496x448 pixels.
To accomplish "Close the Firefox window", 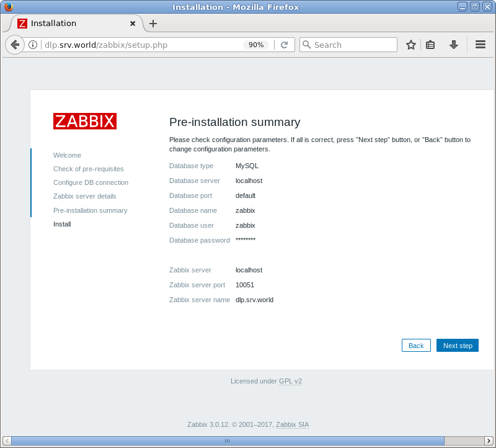I will click(x=487, y=7).
